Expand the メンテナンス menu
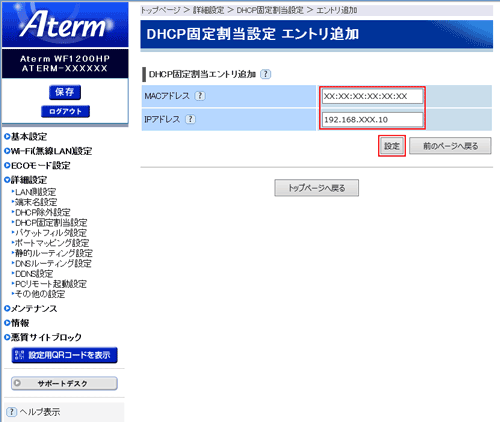 pos(31,309)
